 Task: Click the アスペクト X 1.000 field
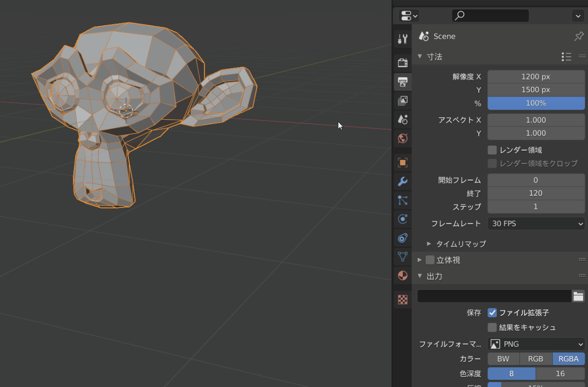tap(536, 120)
